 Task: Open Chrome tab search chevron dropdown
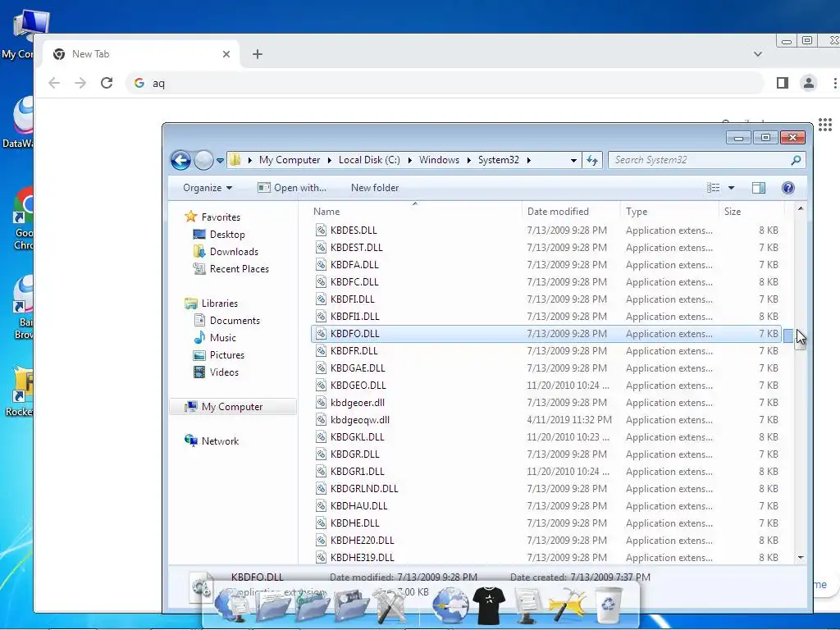point(757,54)
